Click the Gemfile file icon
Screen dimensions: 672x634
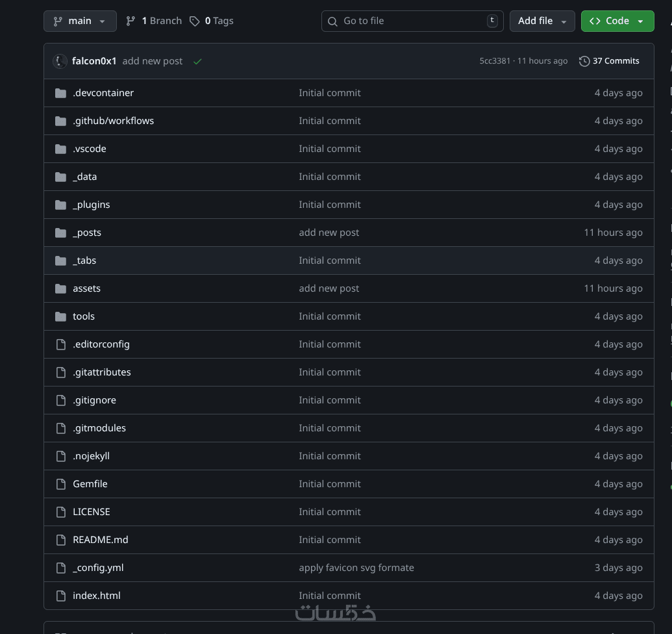coord(61,484)
